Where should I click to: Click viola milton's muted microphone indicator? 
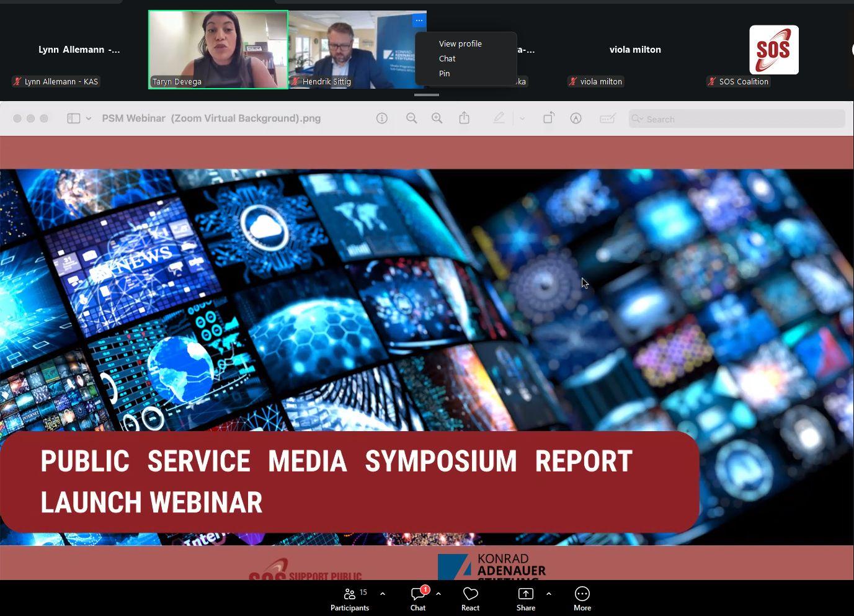click(571, 81)
